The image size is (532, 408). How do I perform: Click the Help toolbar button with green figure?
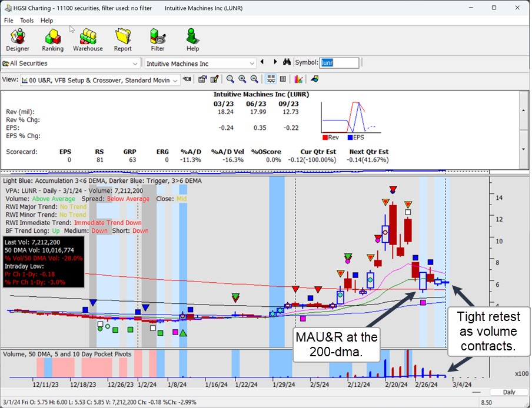[x=192, y=40]
